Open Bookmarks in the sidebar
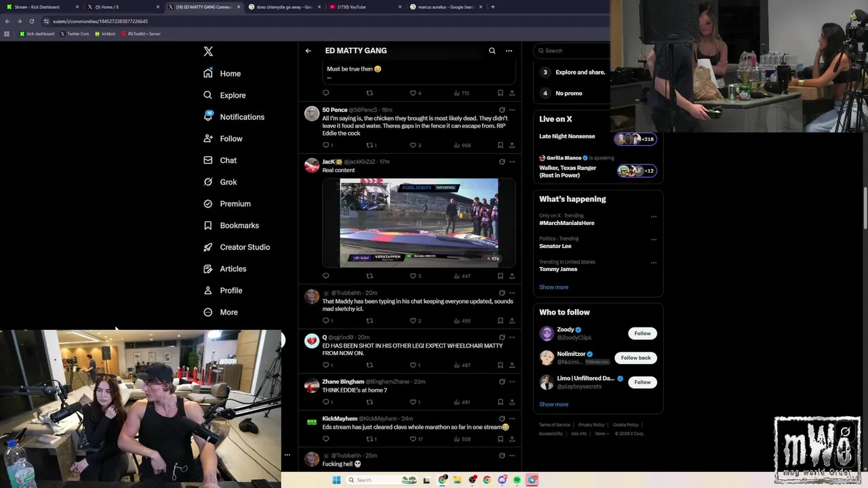 [x=231, y=225]
